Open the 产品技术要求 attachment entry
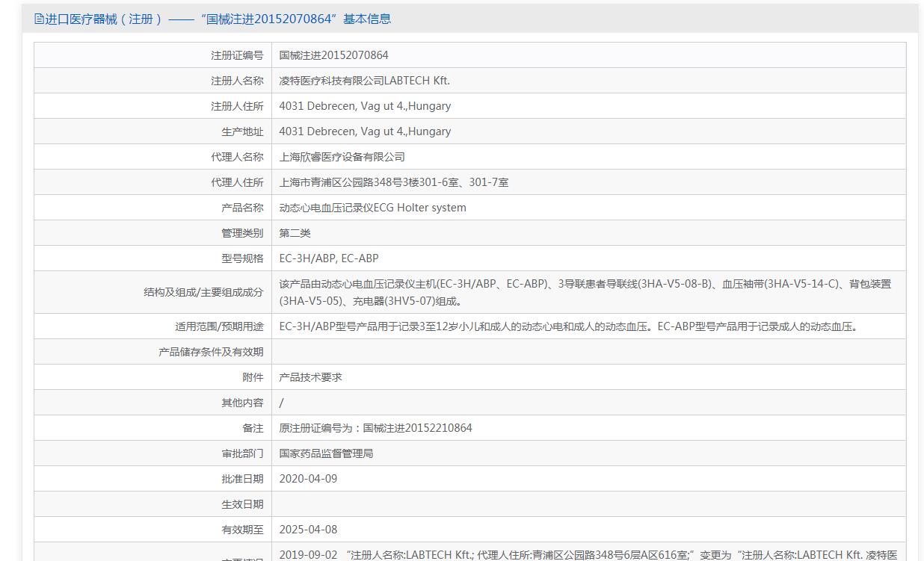Screen dimensions: 924x561 pyautogui.click(x=310, y=377)
